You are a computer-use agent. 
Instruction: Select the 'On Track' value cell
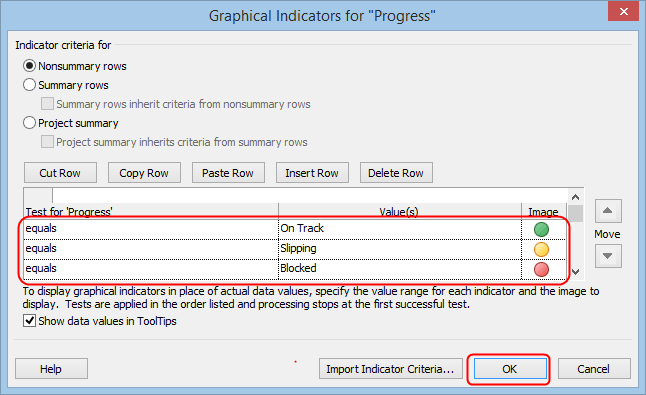coord(400,229)
